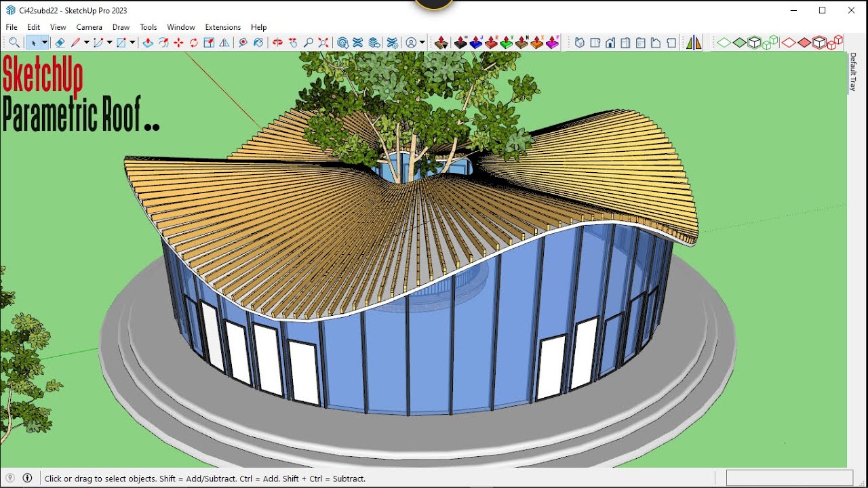Click the green single cube icon
Screen dimensions: 868x488
(755, 43)
